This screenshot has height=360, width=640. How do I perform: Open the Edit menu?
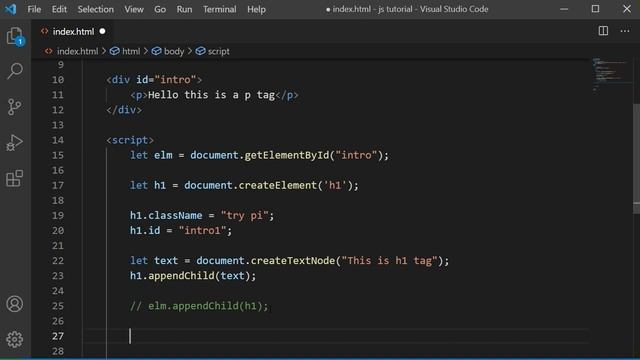(x=59, y=9)
